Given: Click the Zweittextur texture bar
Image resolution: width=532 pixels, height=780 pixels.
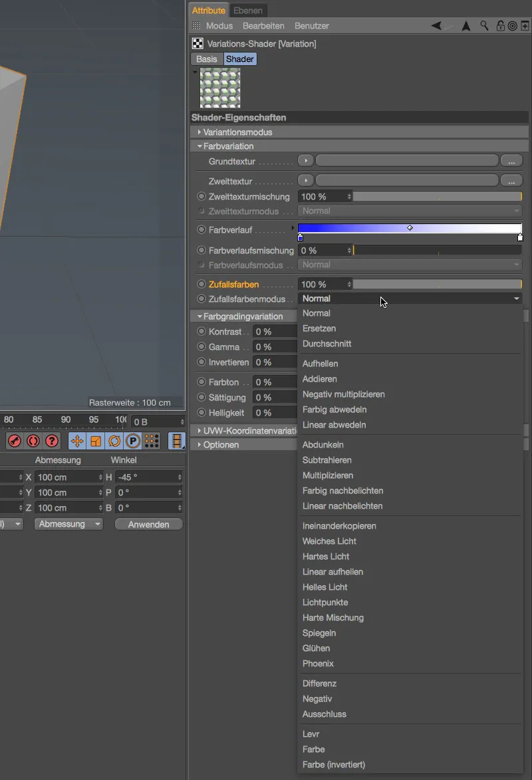Looking at the screenshot, I should [x=407, y=181].
